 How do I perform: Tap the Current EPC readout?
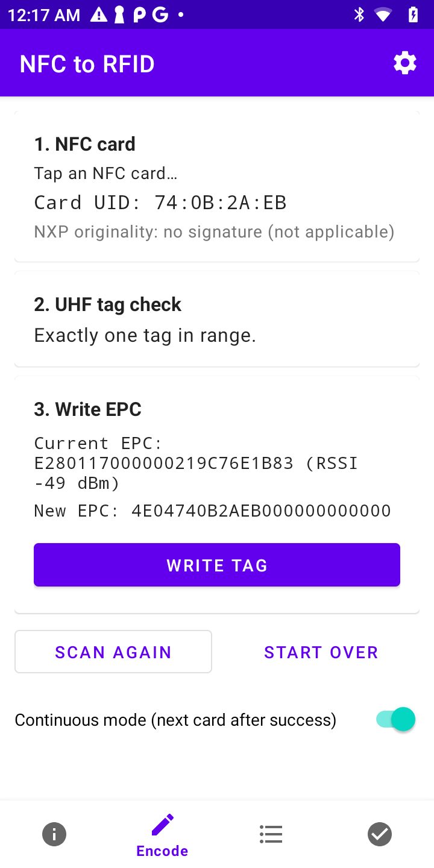coord(196,463)
